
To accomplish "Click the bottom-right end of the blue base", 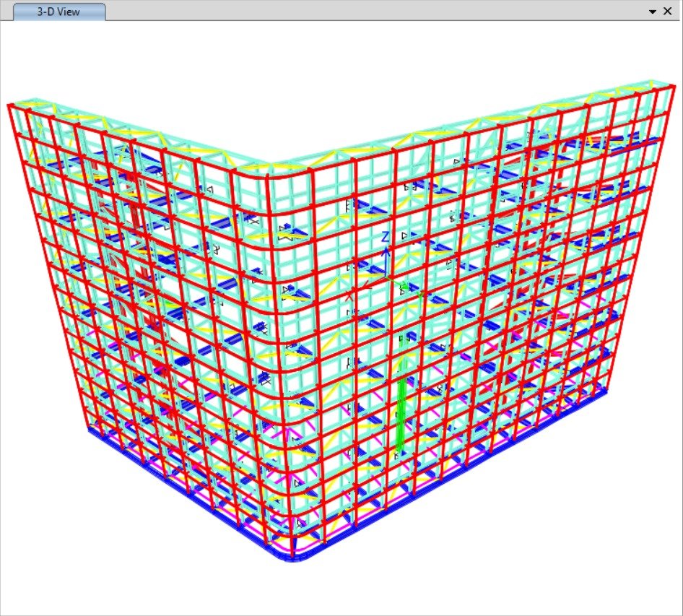I will [x=606, y=393].
